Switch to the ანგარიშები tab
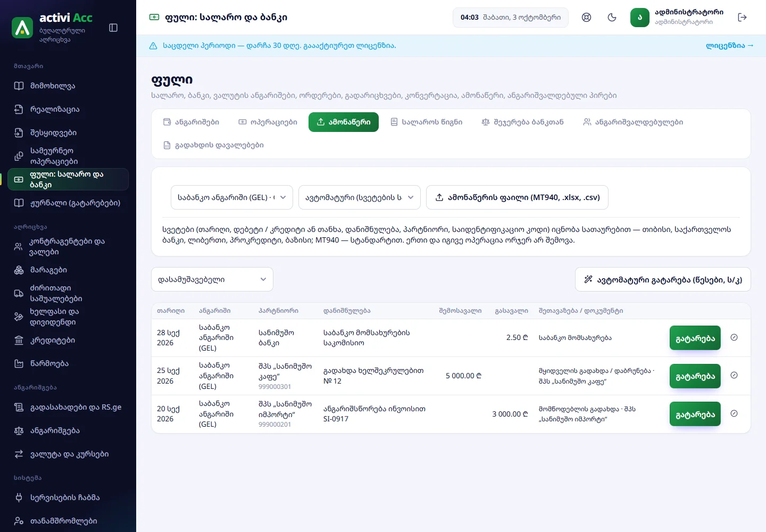Screen dimensions: 766x532 click(191, 122)
